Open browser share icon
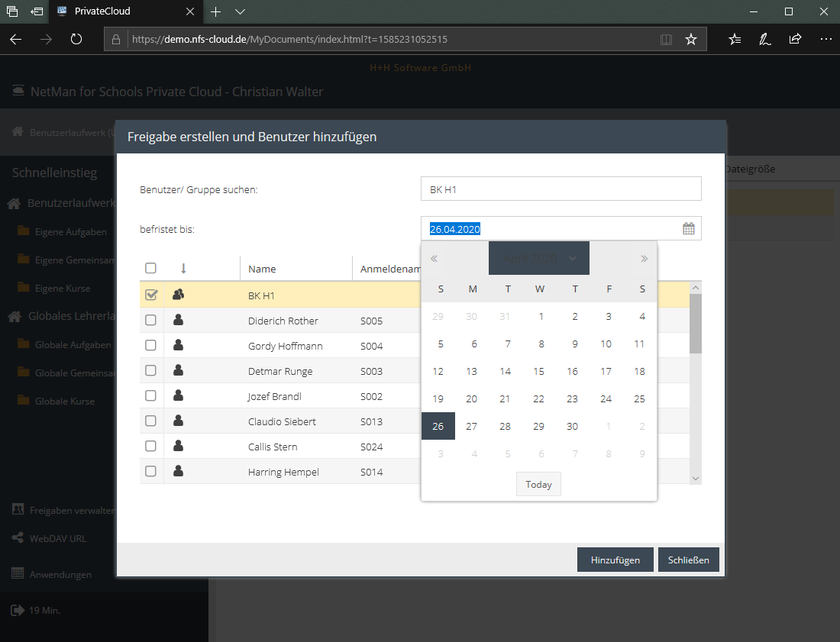The height and width of the screenshot is (642, 840). tap(795, 39)
